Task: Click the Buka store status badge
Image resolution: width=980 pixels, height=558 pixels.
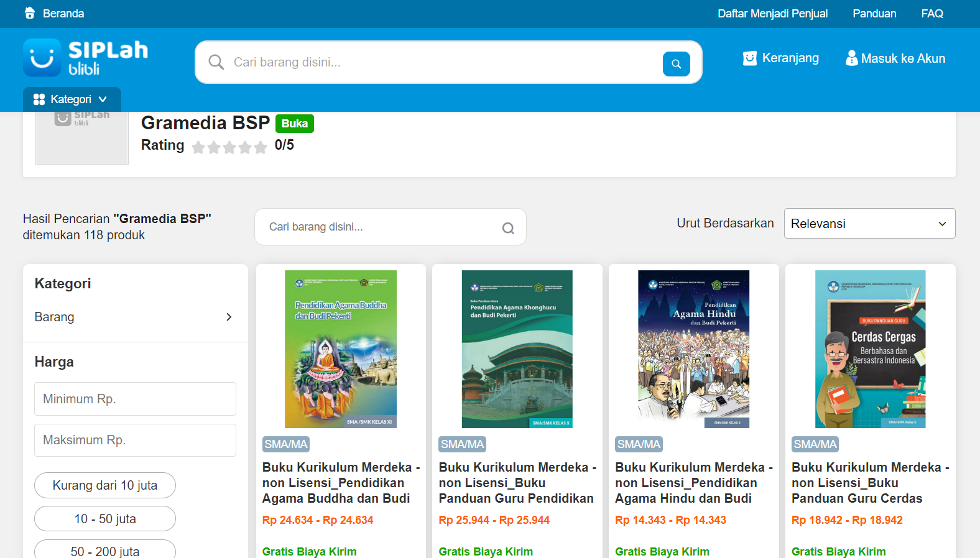Action: click(295, 124)
